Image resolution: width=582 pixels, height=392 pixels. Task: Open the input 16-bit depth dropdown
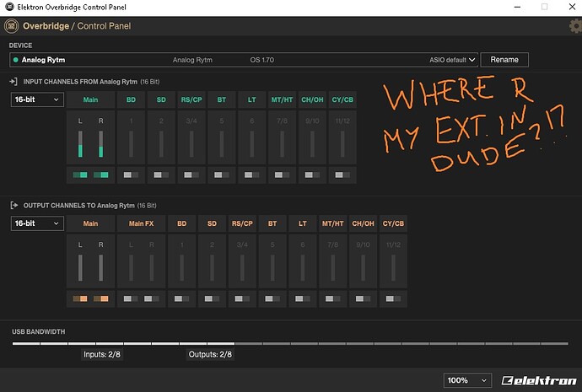click(x=37, y=99)
